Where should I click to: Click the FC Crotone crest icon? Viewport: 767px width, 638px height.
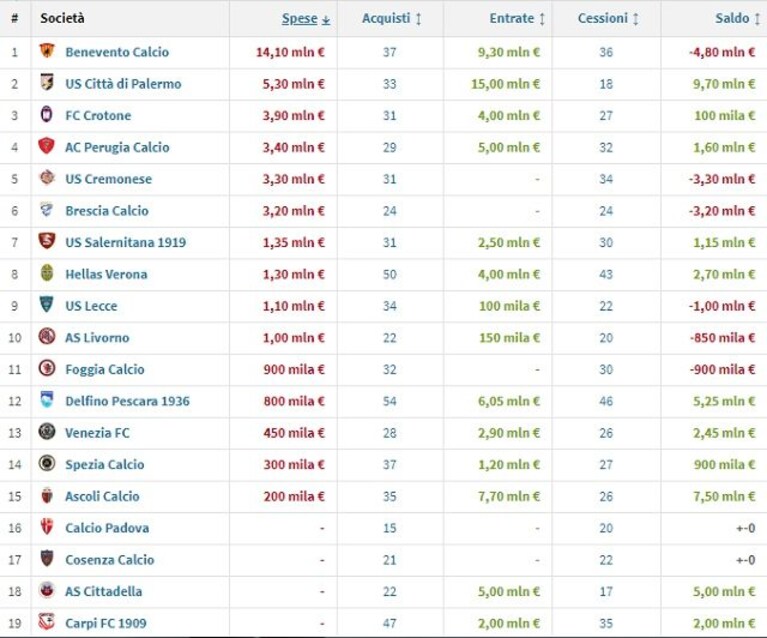point(46,114)
